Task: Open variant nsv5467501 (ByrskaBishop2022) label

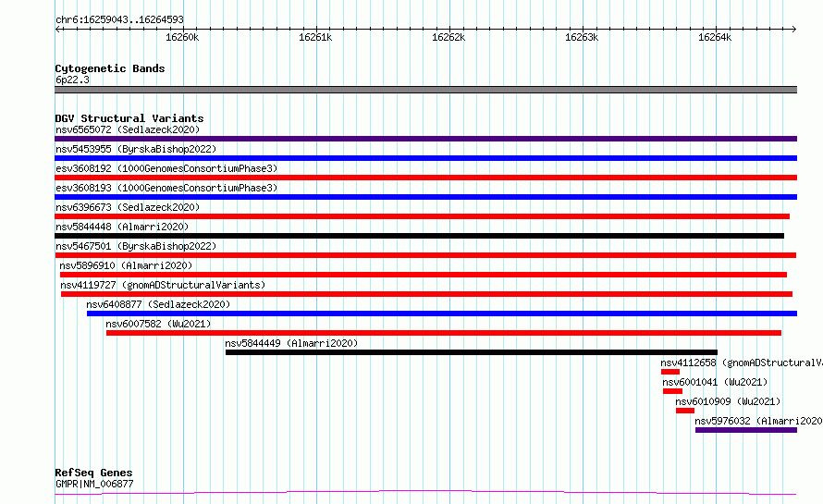Action: click(x=136, y=246)
